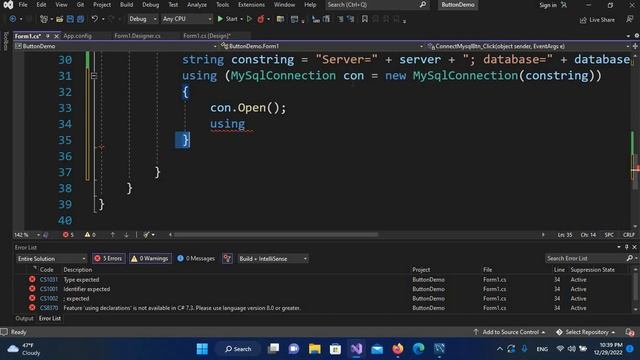Switch to Output panel tab

point(24,318)
